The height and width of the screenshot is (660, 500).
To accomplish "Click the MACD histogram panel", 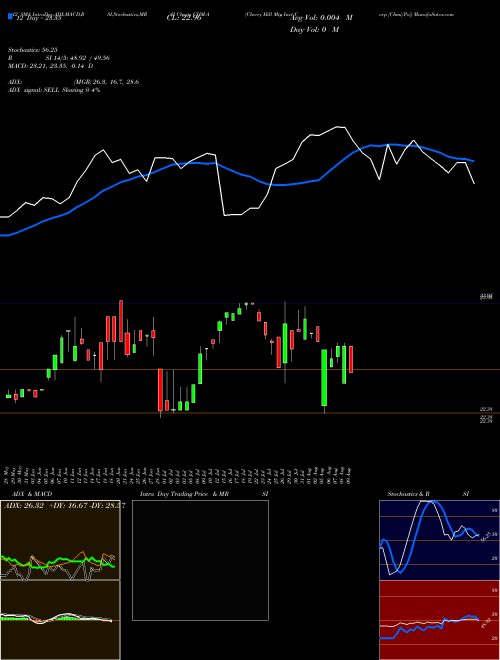I will [x=60, y=620].
